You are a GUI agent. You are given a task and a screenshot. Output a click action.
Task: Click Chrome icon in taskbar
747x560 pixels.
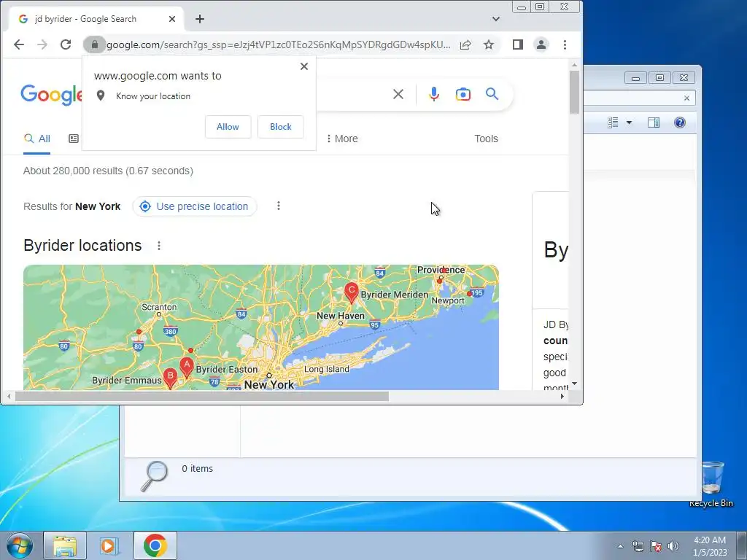tap(155, 545)
